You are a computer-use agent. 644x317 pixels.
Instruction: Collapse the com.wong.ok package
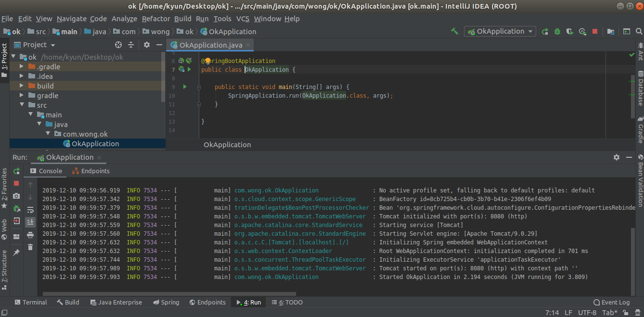[48, 134]
